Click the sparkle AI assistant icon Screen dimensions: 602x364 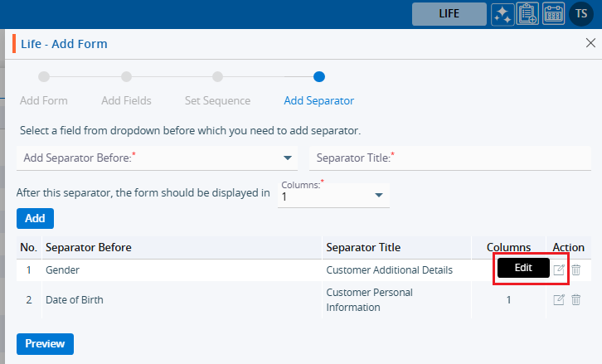pos(501,14)
